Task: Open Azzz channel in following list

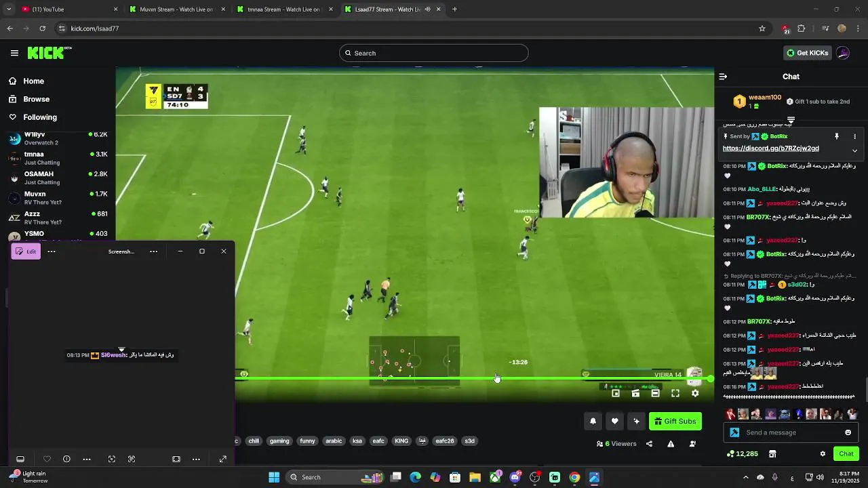Action: click(58, 218)
